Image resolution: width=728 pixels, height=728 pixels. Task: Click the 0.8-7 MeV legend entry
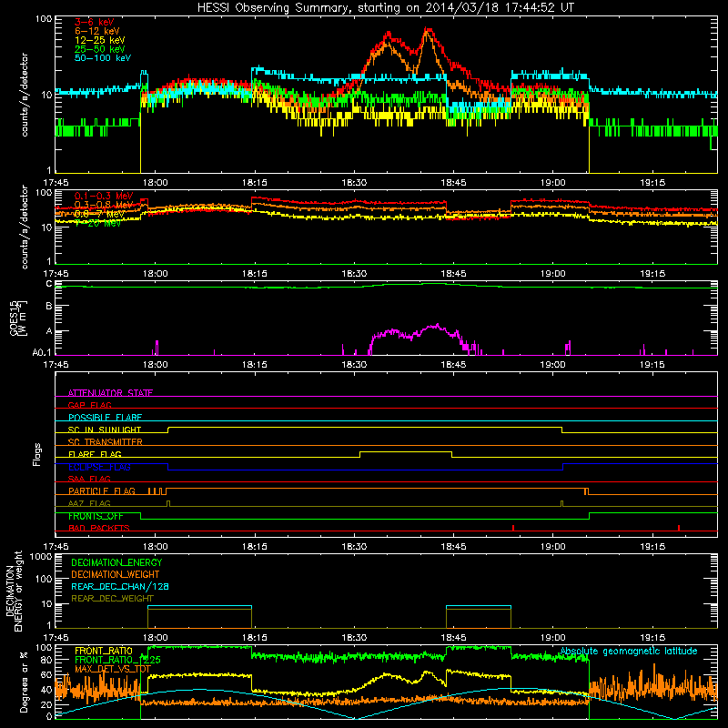tap(99, 214)
